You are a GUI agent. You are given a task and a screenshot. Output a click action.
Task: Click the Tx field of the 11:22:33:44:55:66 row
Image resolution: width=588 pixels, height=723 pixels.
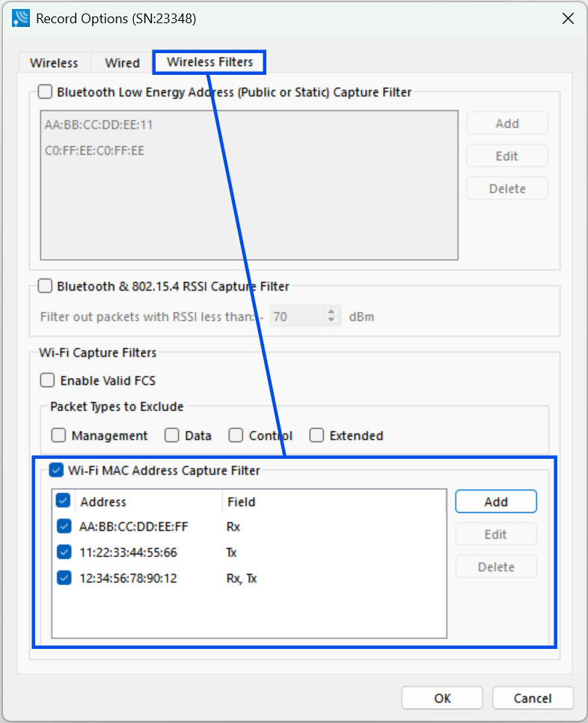click(x=231, y=552)
